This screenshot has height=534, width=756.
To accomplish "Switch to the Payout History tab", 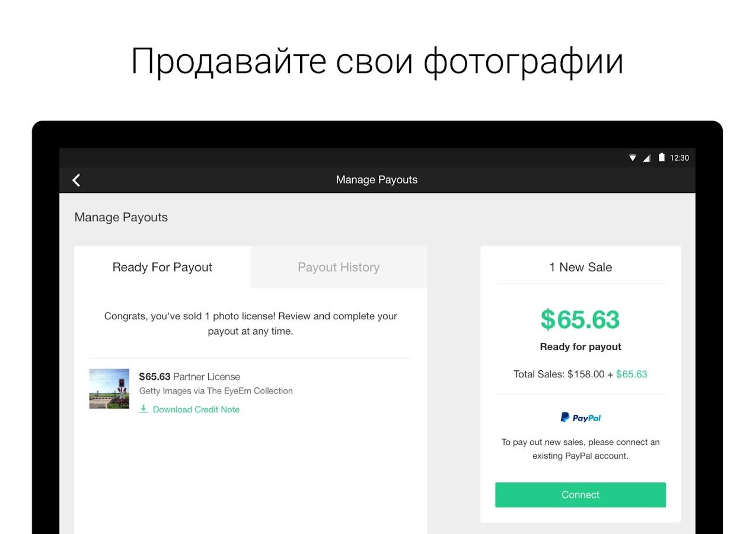I will click(x=339, y=268).
